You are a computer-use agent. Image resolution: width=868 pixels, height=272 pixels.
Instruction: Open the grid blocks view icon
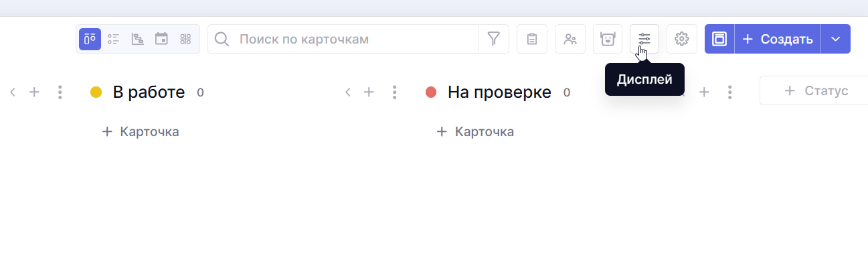185,39
